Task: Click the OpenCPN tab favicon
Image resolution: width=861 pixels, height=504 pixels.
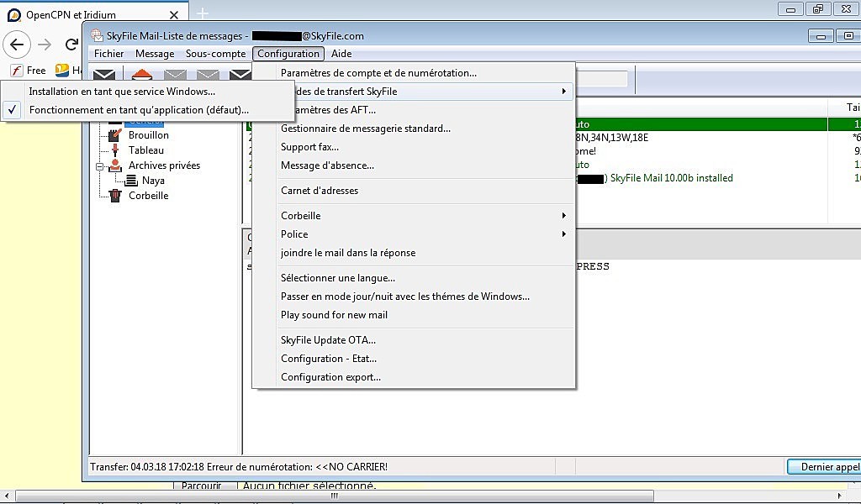Action: point(14,15)
